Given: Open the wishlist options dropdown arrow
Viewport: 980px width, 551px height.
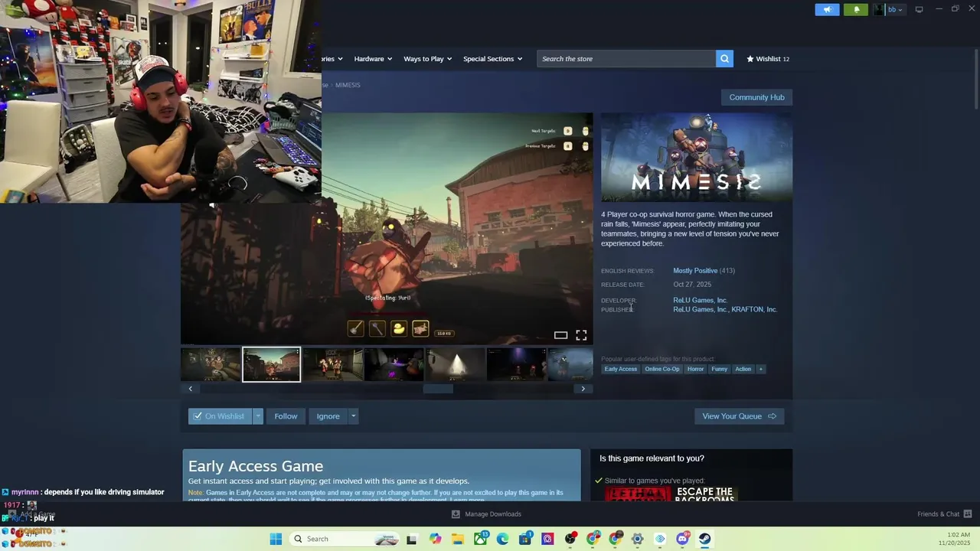Looking at the screenshot, I should pos(258,416).
